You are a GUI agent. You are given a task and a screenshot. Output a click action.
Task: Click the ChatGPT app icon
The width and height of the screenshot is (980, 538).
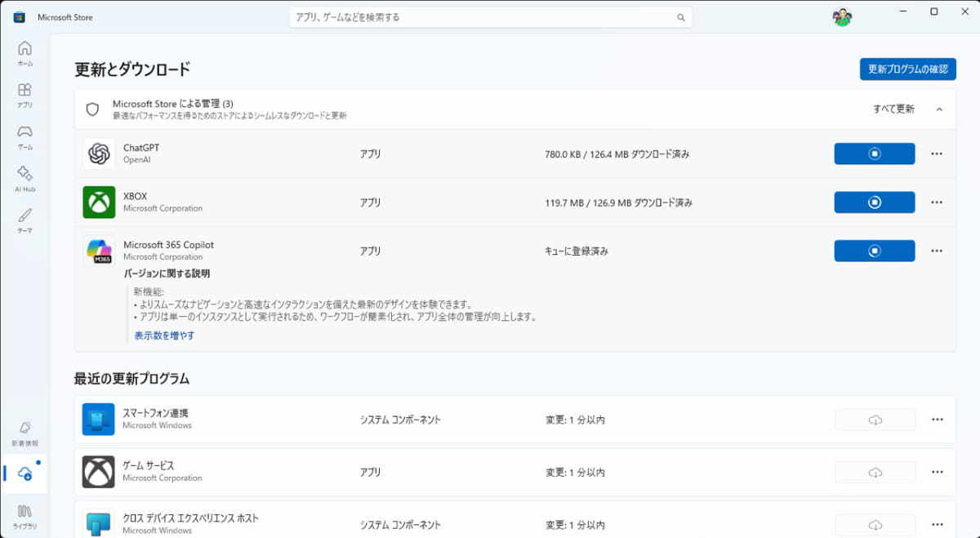click(99, 153)
